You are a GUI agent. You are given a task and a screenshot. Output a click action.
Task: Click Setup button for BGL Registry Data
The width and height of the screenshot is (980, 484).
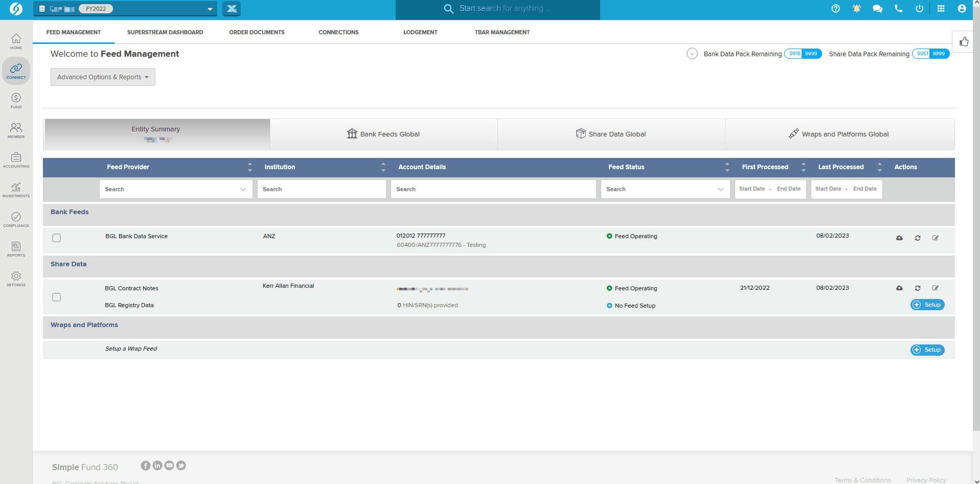click(x=927, y=305)
